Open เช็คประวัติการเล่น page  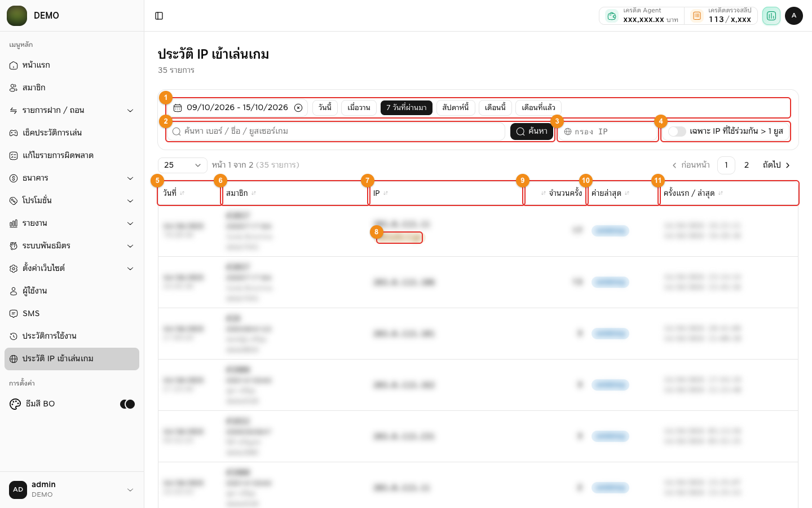click(72, 133)
